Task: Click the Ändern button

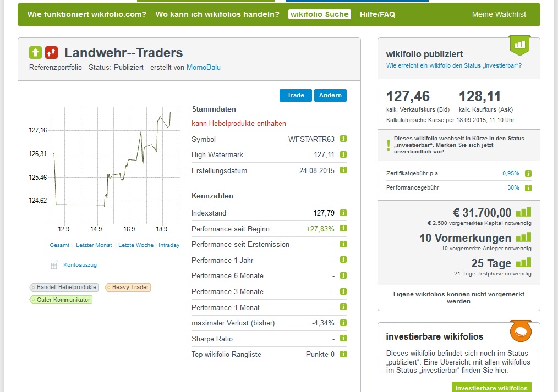Action: [330, 95]
